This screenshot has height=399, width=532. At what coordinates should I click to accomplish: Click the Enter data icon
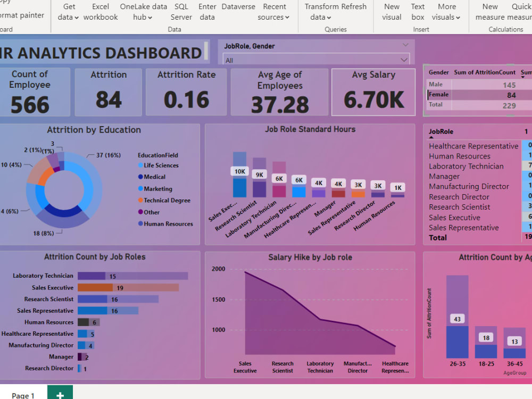(207, 12)
